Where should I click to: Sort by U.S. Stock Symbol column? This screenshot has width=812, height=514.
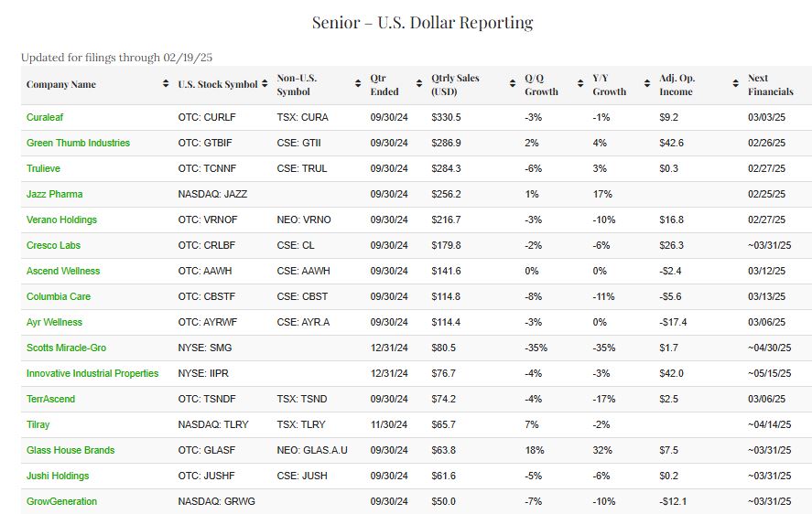click(x=218, y=85)
